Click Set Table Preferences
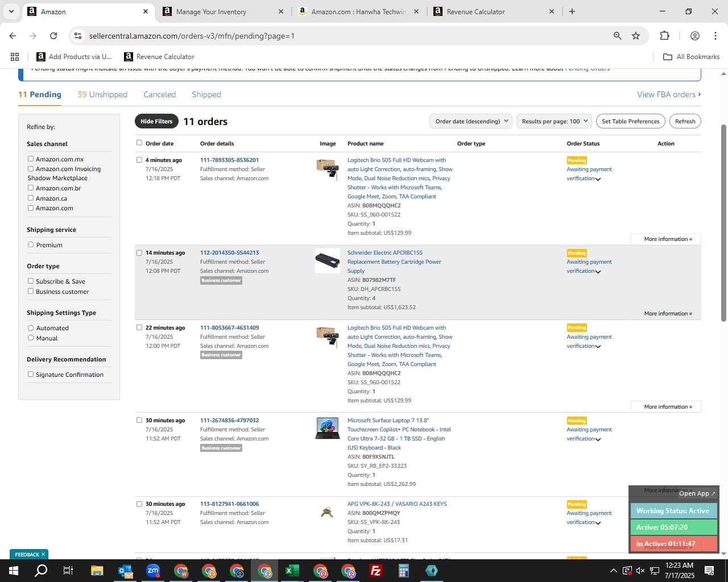 point(631,121)
